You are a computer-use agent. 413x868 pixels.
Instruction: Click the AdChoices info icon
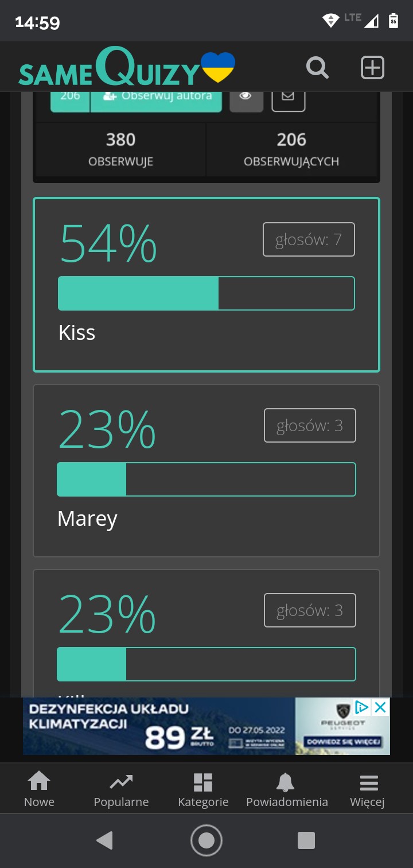click(x=362, y=707)
